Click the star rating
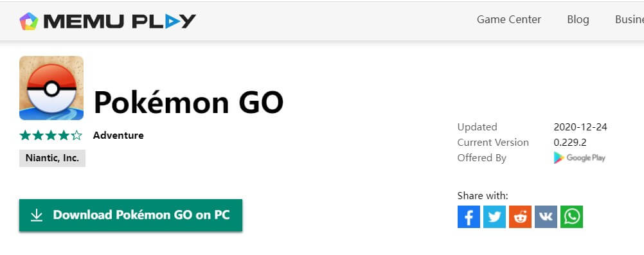 (x=51, y=136)
